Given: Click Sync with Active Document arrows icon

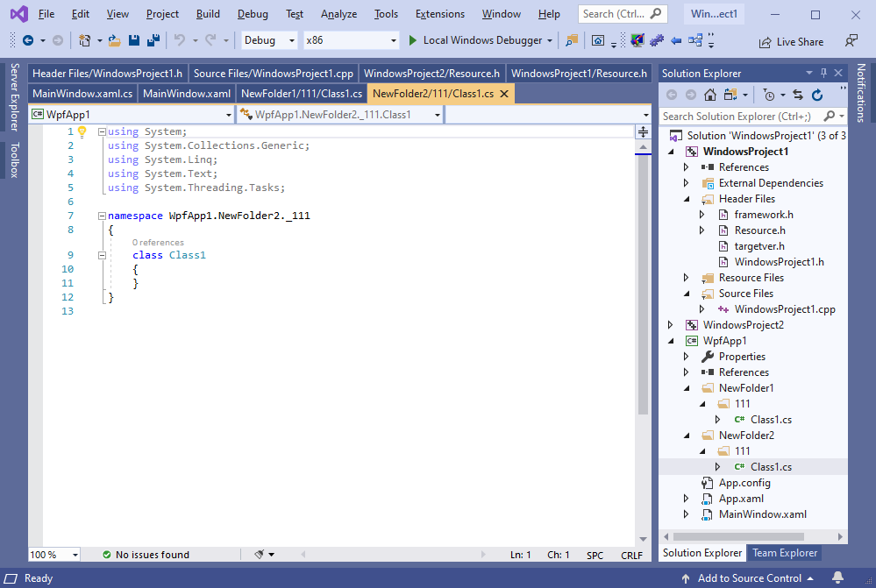Looking at the screenshot, I should (x=797, y=95).
